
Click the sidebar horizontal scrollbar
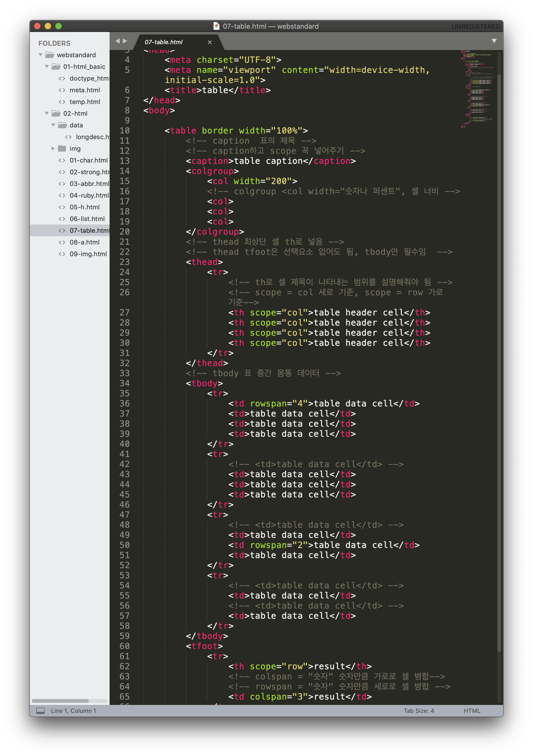[x=60, y=701]
